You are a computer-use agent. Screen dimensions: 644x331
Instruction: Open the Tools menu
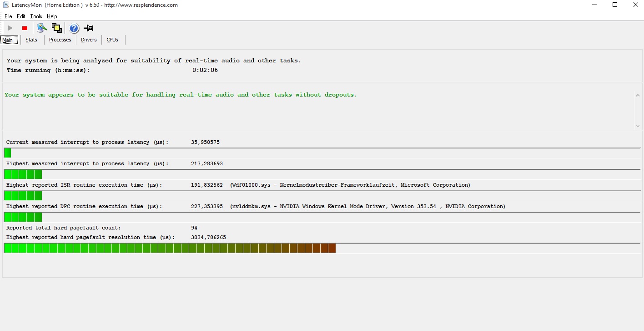[36, 16]
